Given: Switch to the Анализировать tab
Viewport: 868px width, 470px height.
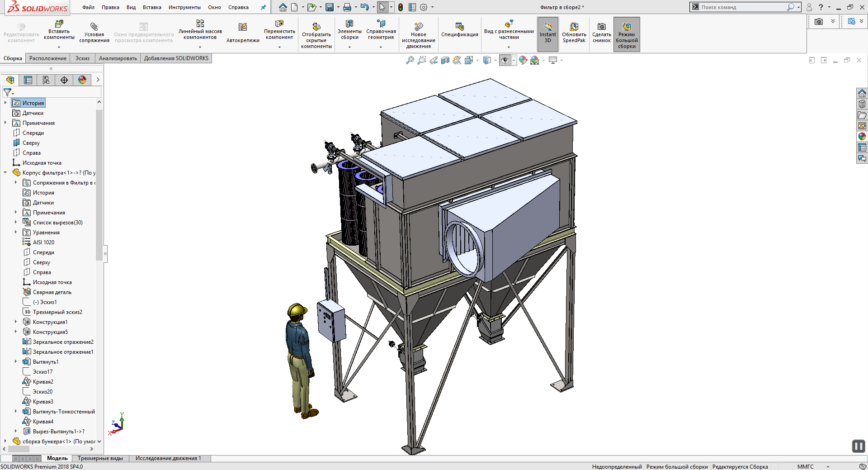Looking at the screenshot, I should click(118, 58).
